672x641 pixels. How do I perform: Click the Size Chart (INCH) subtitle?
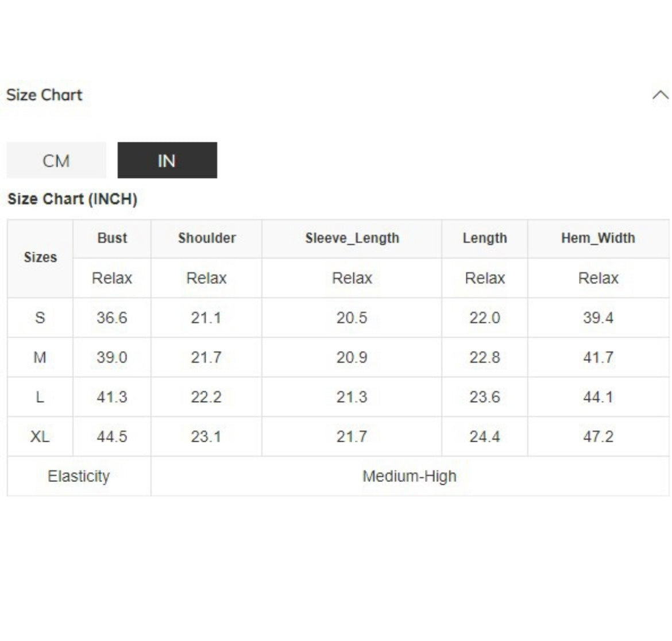[x=72, y=199]
